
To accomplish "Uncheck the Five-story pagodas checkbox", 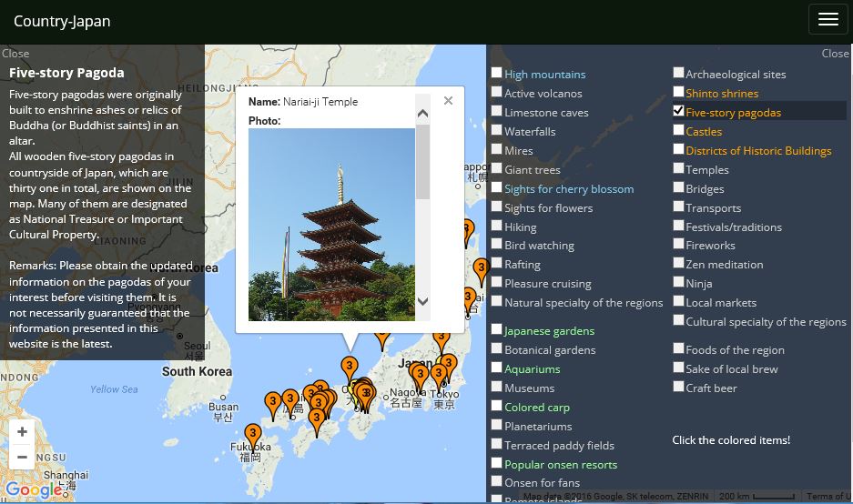I will 678,111.
